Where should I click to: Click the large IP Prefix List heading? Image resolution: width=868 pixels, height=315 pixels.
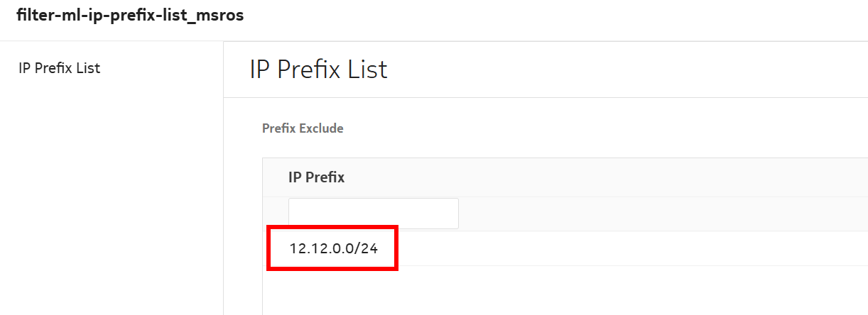click(318, 70)
